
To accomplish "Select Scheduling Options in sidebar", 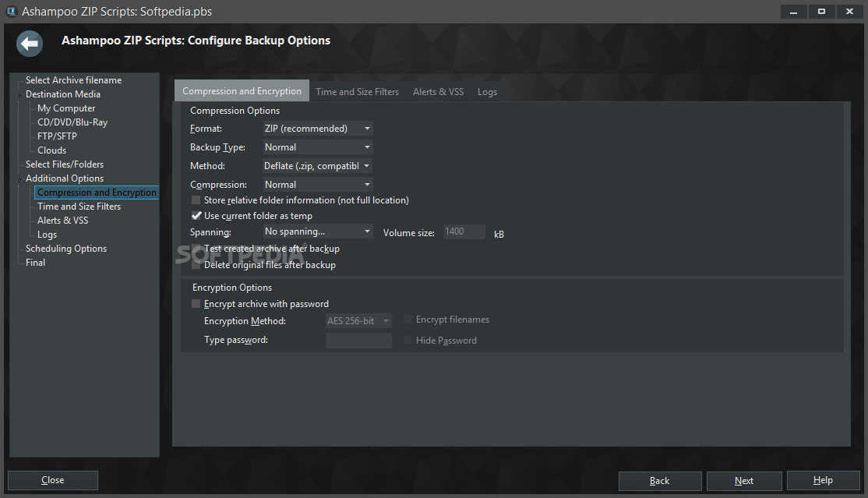I will (66, 249).
